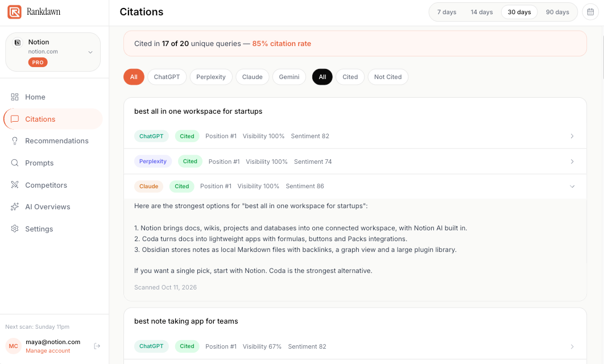Open Settings sidebar item
Image resolution: width=604 pixels, height=364 pixels.
tap(53, 229)
